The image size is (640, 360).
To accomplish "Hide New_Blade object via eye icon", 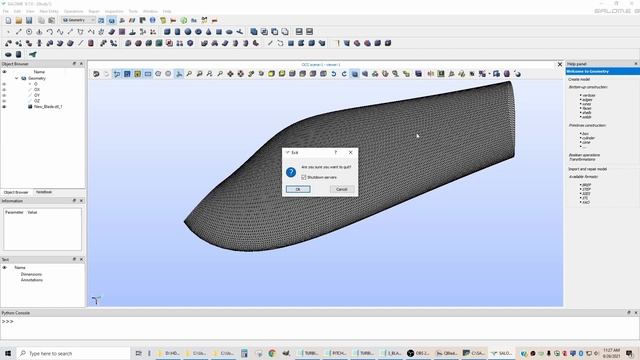I will [4, 107].
